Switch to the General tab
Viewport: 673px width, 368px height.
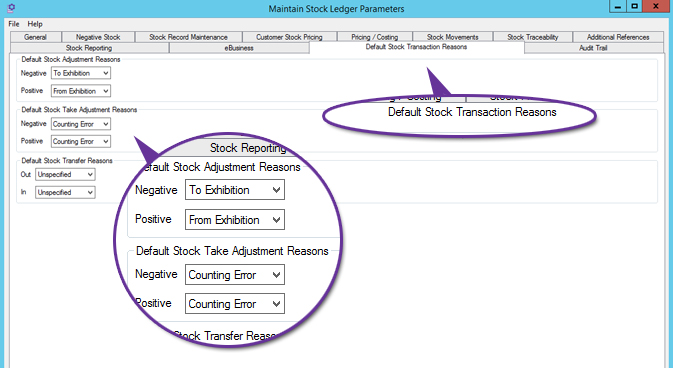[36, 37]
